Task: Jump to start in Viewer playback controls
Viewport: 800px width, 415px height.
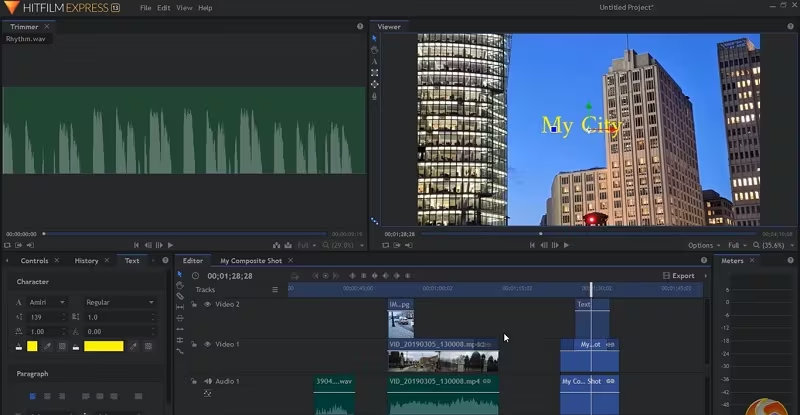Action: click(x=532, y=245)
